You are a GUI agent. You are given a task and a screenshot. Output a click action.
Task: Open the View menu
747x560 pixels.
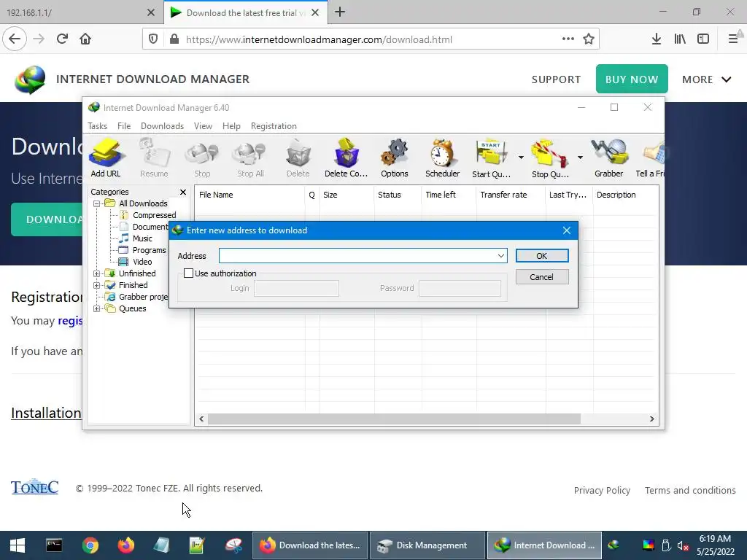coord(203,126)
